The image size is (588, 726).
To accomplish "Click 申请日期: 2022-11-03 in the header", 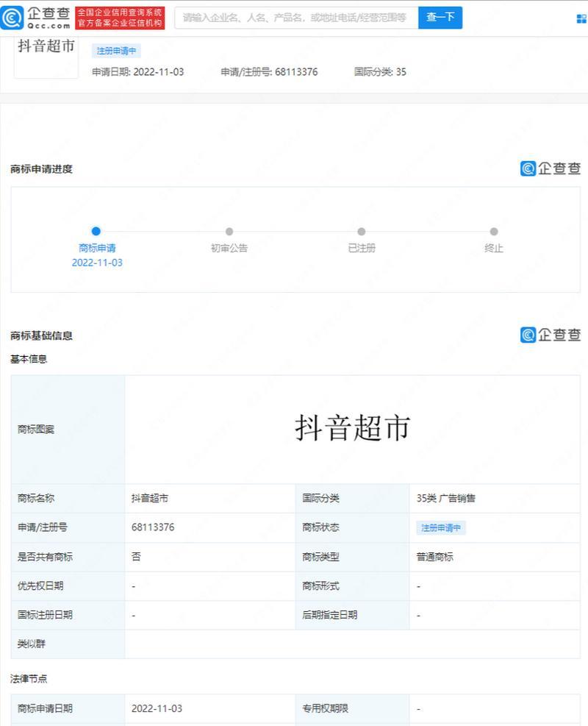I will coord(138,72).
